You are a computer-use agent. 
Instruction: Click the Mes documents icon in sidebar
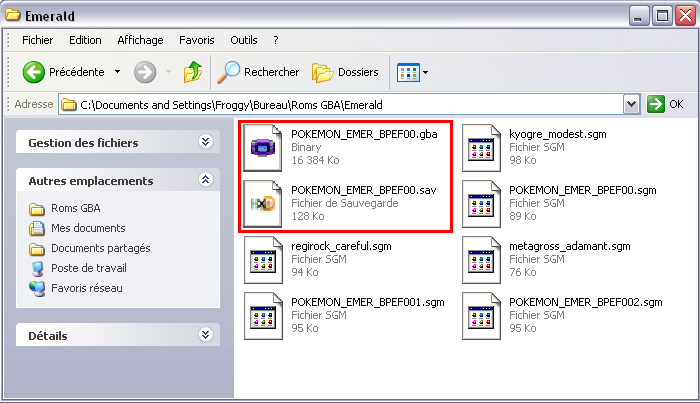(37, 229)
